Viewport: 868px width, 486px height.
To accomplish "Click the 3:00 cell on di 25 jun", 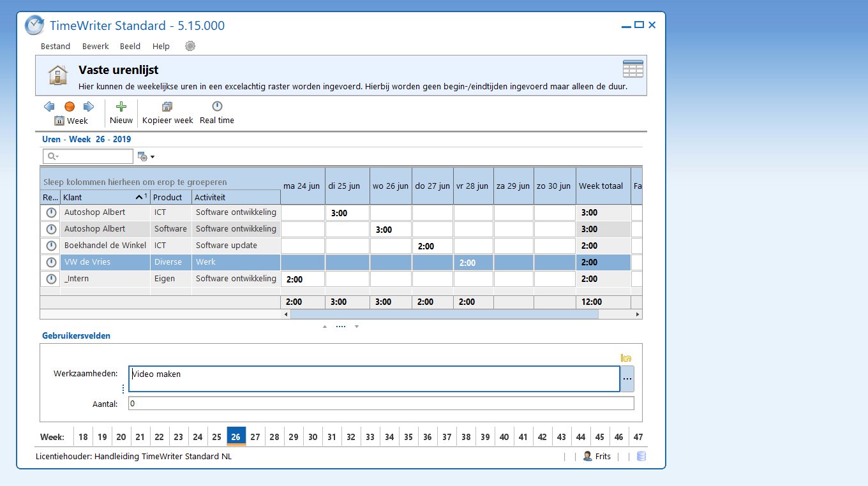I will click(x=347, y=212).
